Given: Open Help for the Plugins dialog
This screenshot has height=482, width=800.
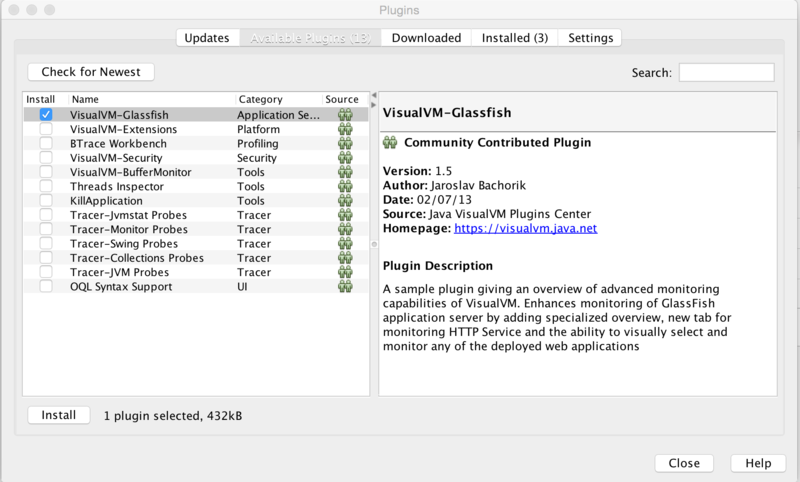Looking at the screenshot, I should pyautogui.click(x=758, y=463).
